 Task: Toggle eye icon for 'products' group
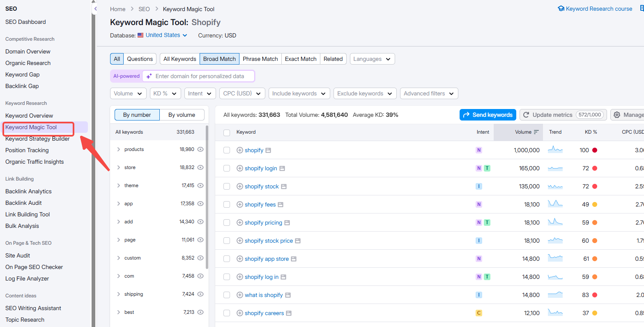point(200,149)
